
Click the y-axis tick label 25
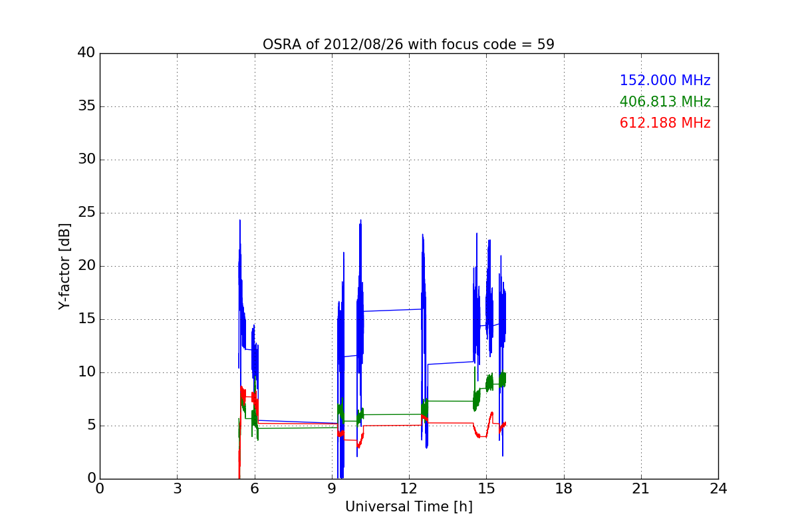click(86, 213)
